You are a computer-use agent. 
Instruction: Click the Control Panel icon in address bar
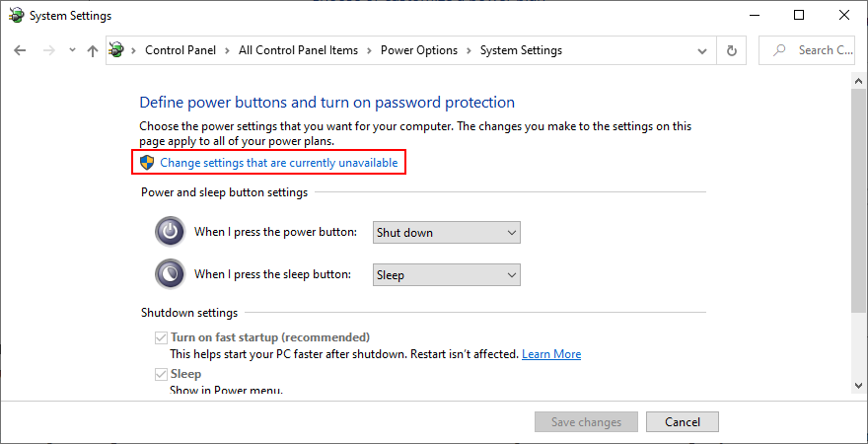point(118,50)
